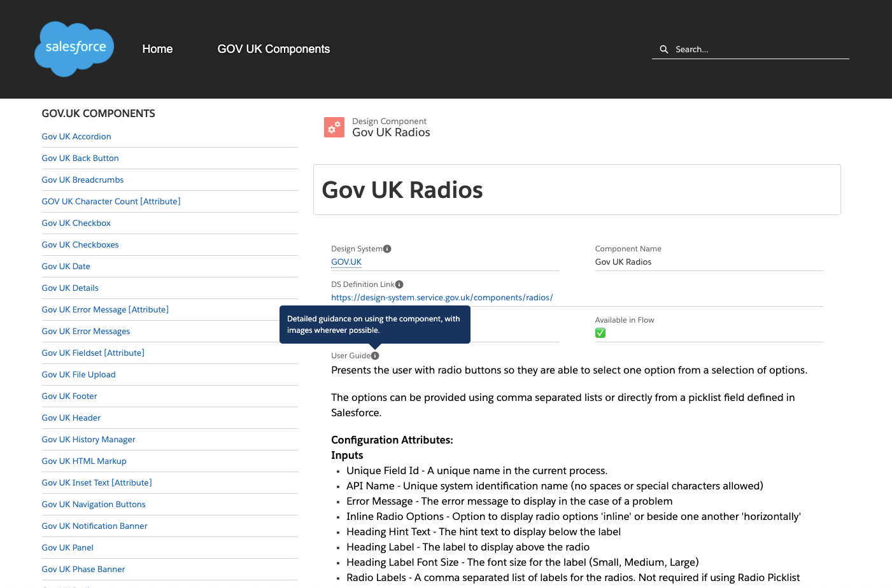
Task: Click the GOV.UK design system link
Action: [346, 262]
